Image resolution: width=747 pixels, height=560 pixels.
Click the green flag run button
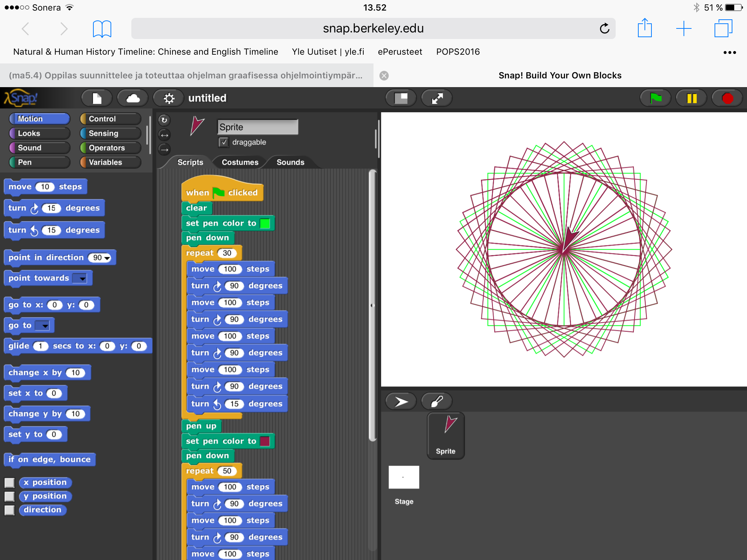pos(655,98)
